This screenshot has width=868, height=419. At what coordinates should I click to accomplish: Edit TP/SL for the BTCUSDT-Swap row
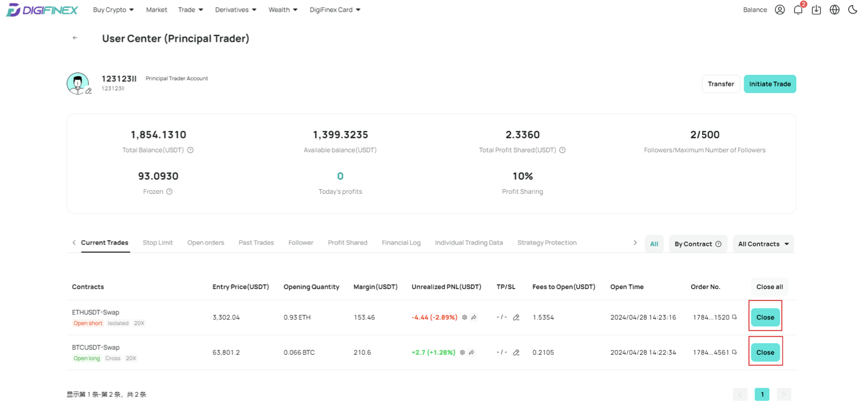(x=516, y=352)
